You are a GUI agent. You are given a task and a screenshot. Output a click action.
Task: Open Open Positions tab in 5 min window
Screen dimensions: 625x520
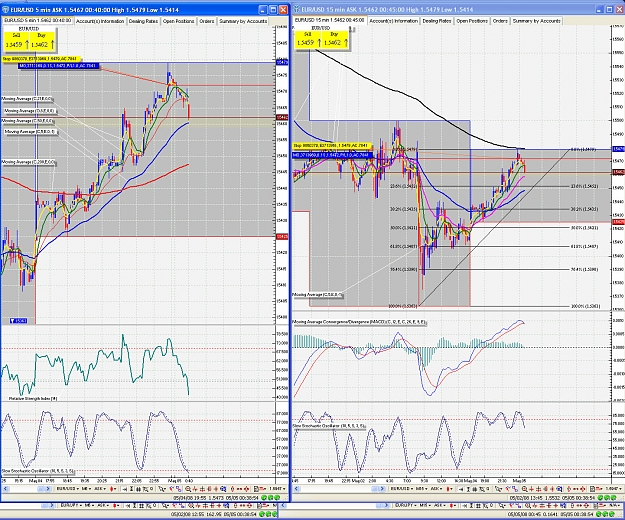click(178, 21)
